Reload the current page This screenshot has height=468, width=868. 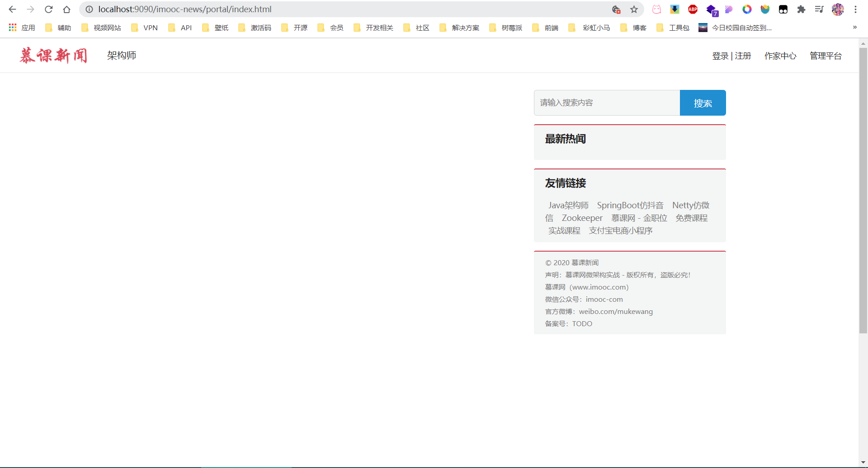click(x=48, y=9)
